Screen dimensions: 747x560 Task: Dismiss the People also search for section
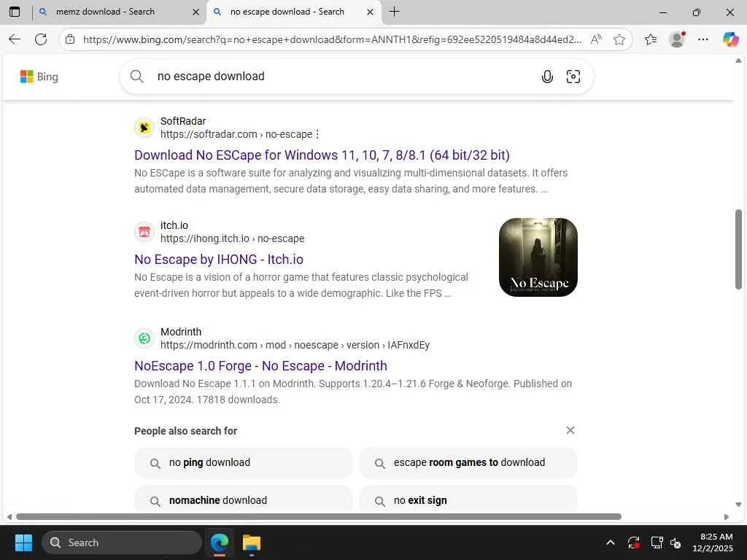pos(570,430)
